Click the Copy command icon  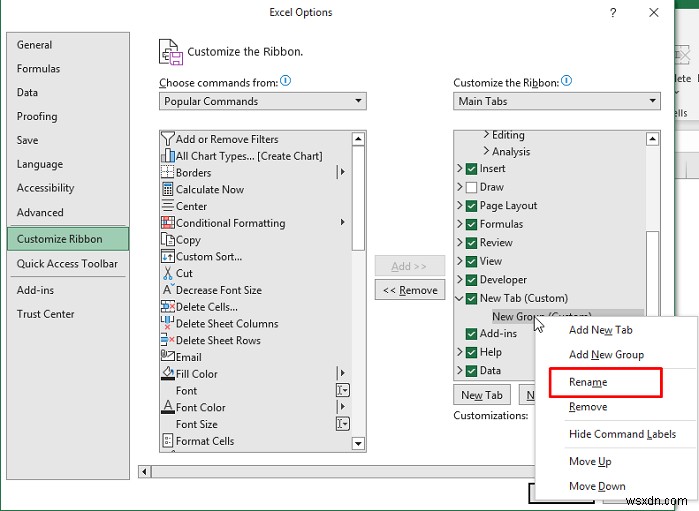tap(168, 239)
